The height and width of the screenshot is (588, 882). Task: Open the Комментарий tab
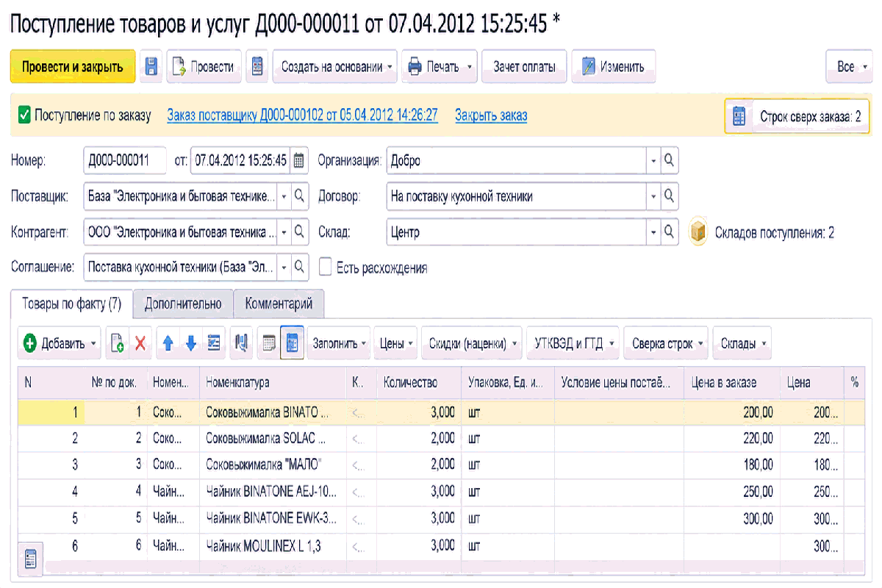point(279,304)
